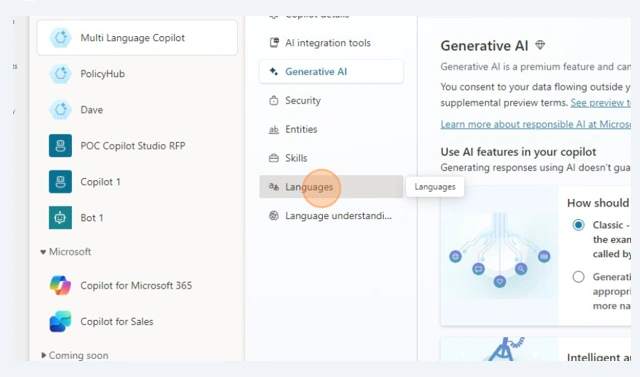Click the POC Copilot Studio RFP bot icon
This screenshot has width=640, height=377.
point(60,146)
